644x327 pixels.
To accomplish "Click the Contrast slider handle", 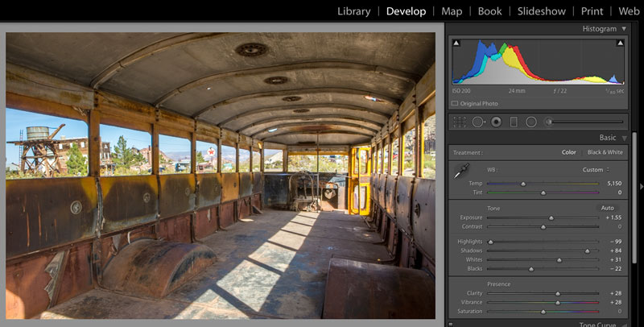I will pyautogui.click(x=543, y=227).
